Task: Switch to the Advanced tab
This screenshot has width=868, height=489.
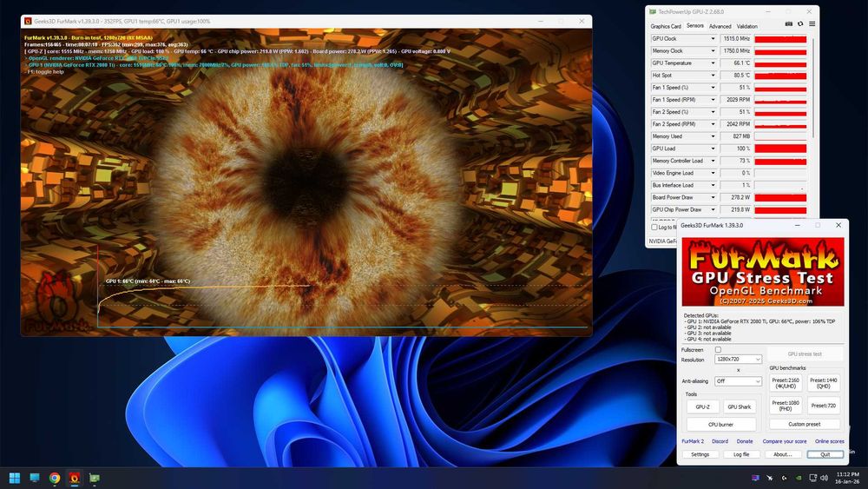Action: (720, 26)
